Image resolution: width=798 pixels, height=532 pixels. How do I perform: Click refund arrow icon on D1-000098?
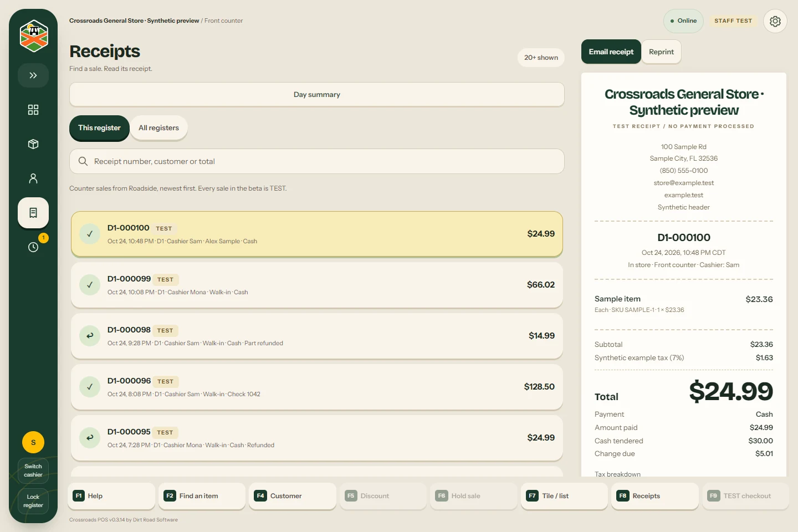coord(90,336)
